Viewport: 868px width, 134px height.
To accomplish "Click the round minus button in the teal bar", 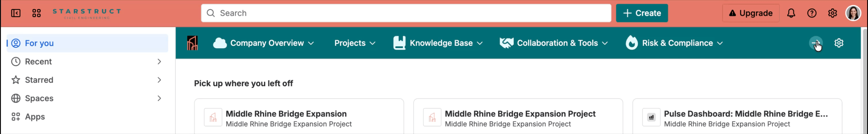I will 816,43.
